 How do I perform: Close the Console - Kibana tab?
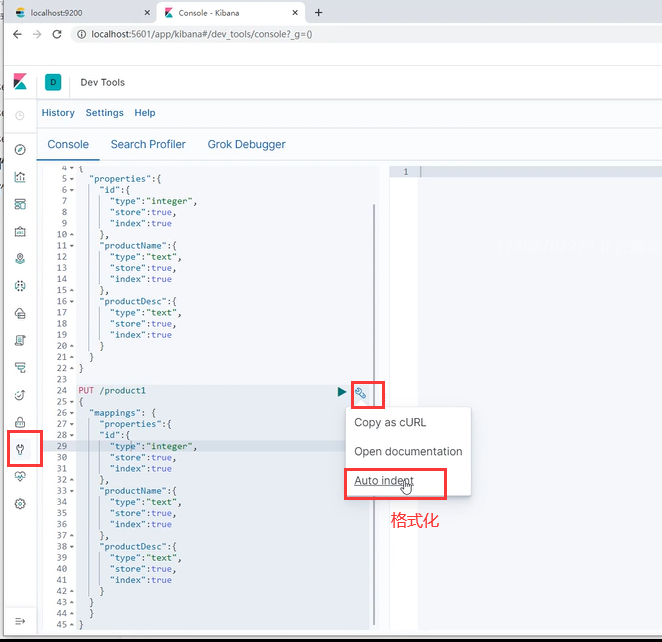(x=295, y=13)
